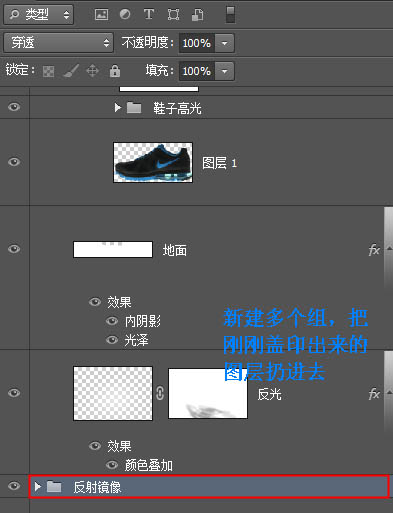Toggle 光泽 effect visibility

[x=112, y=340]
